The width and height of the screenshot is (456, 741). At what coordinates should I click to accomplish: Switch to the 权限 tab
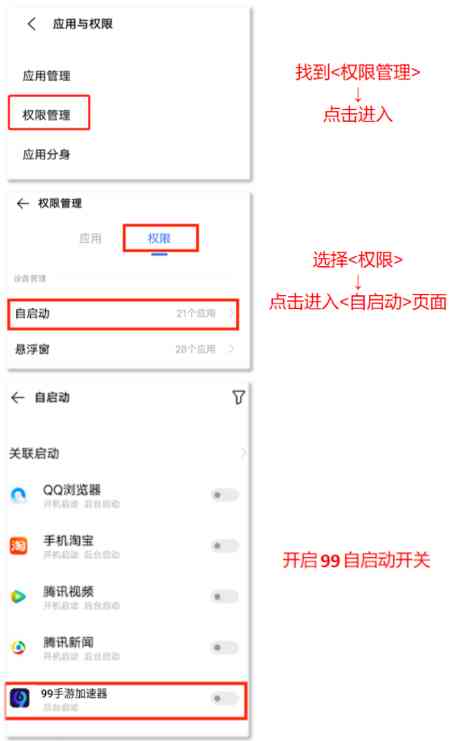coord(159,239)
